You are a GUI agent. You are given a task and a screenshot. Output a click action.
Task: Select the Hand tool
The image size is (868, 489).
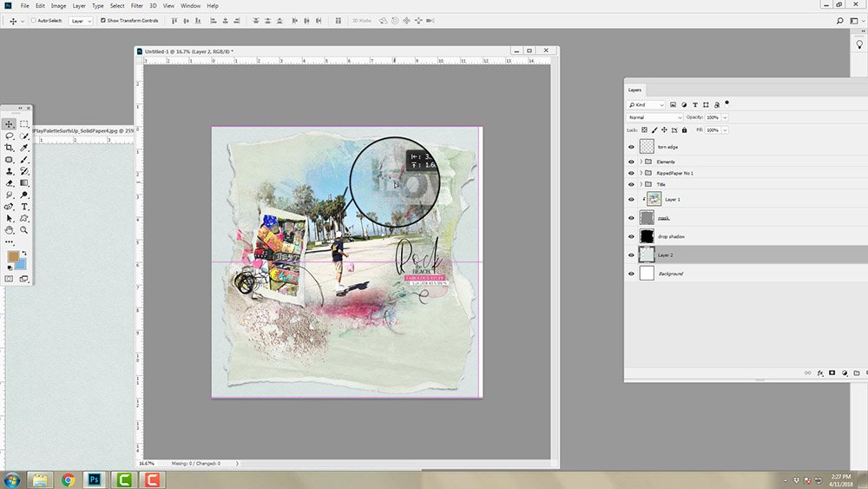pyautogui.click(x=10, y=230)
